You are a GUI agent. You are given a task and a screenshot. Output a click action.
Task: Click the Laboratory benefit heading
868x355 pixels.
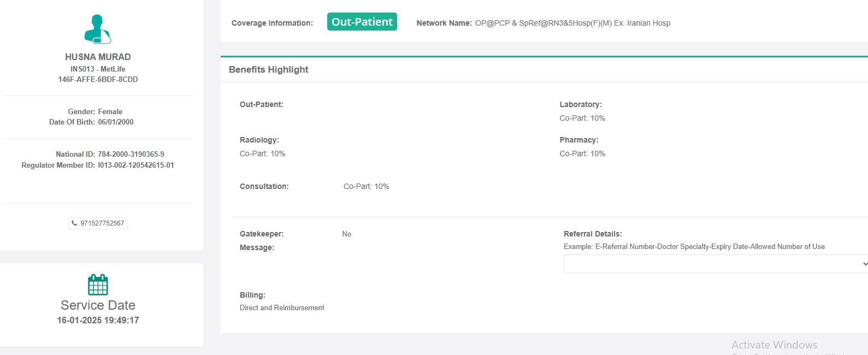(581, 104)
